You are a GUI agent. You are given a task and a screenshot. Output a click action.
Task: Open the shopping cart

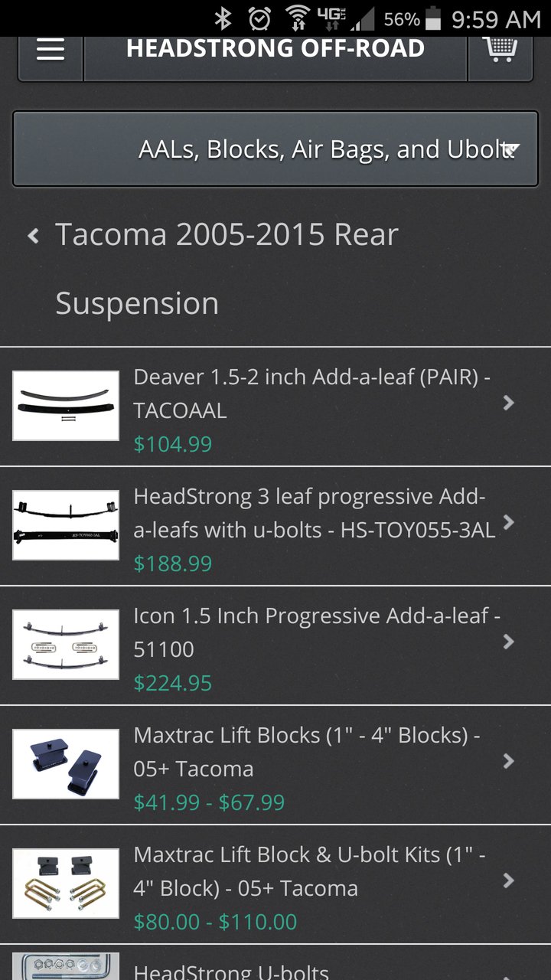[x=500, y=51]
